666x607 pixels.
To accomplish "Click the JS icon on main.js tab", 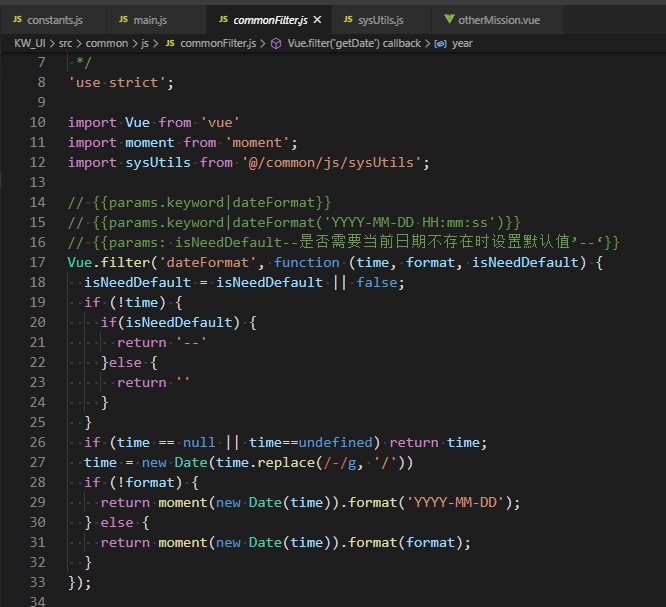I will [123, 20].
